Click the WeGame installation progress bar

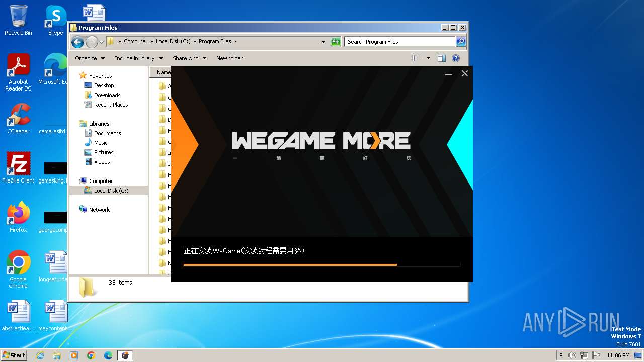(x=322, y=264)
